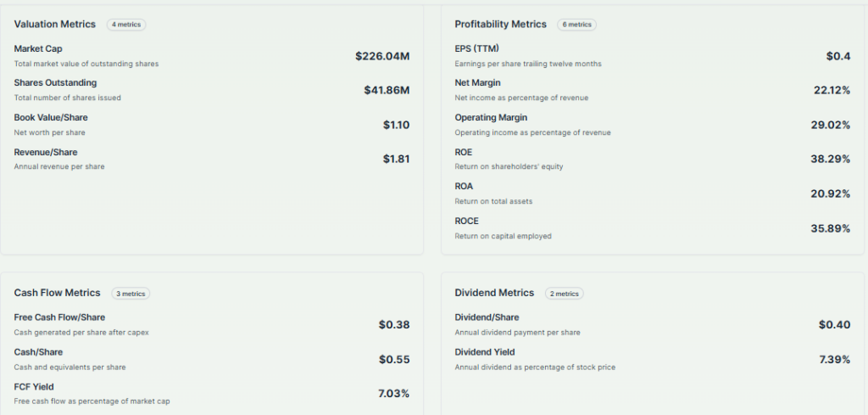Screen dimensions: 868x415
Task: Click the Net Margin value 22.12%
Action: pyautogui.click(x=832, y=91)
